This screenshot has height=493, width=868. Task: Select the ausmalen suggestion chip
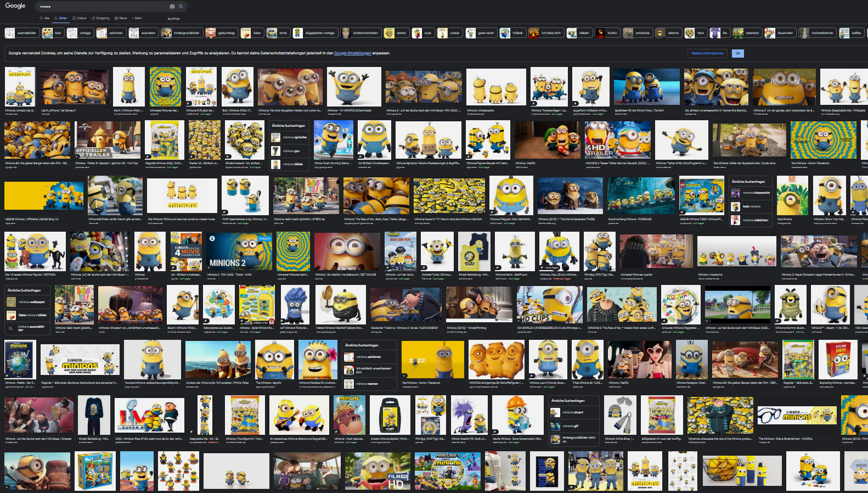[x=143, y=33]
